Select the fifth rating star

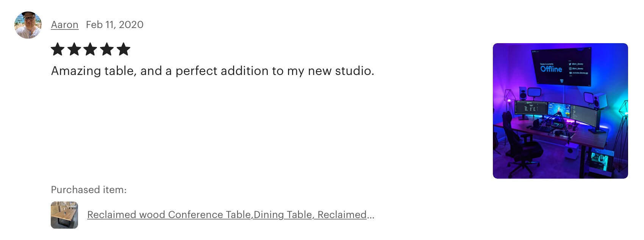tap(123, 49)
